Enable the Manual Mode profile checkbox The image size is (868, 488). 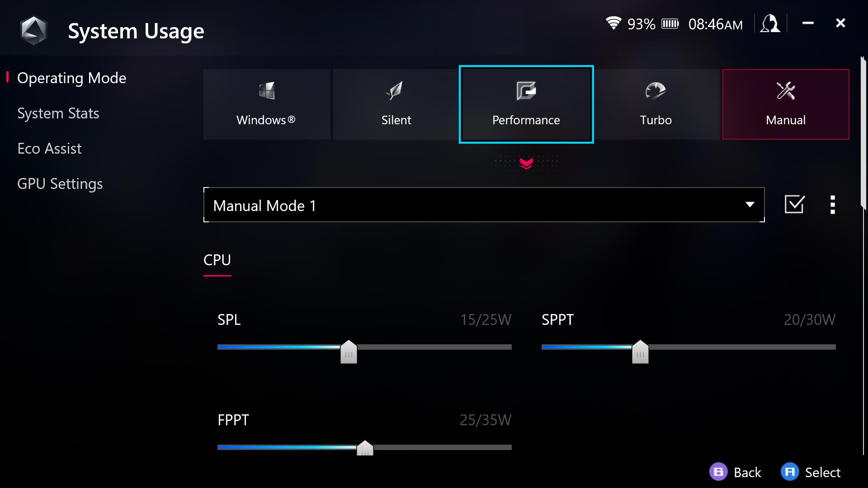[795, 204]
